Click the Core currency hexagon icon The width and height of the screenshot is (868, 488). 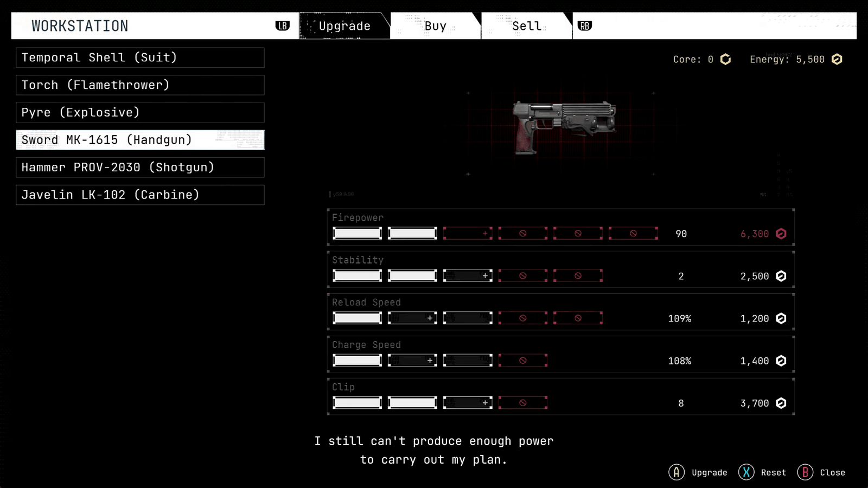point(725,60)
